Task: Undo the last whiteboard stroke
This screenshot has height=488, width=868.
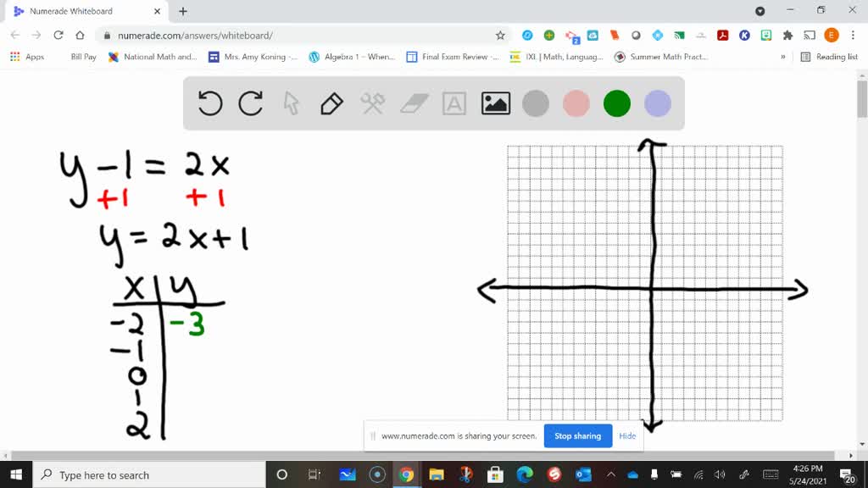Action: 210,103
